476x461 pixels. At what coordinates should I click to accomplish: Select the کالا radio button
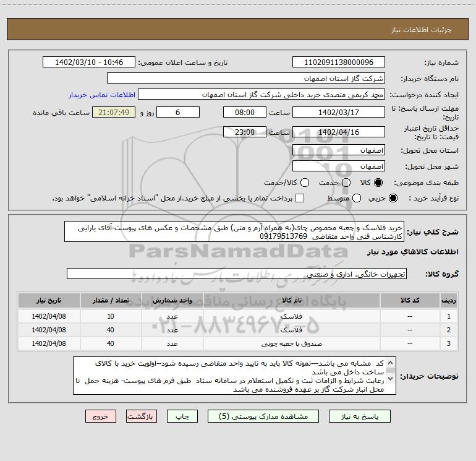(x=378, y=183)
